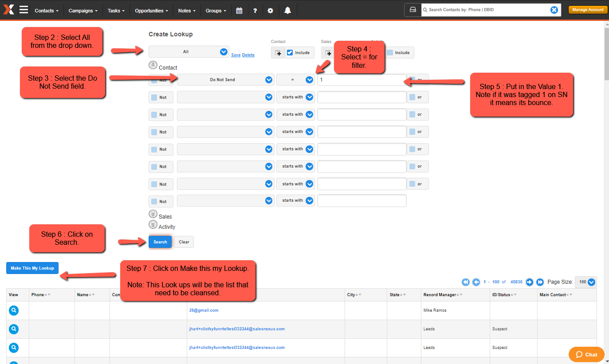This screenshot has height=364, width=609.
Task: Open the notifications bell icon
Action: click(x=287, y=11)
